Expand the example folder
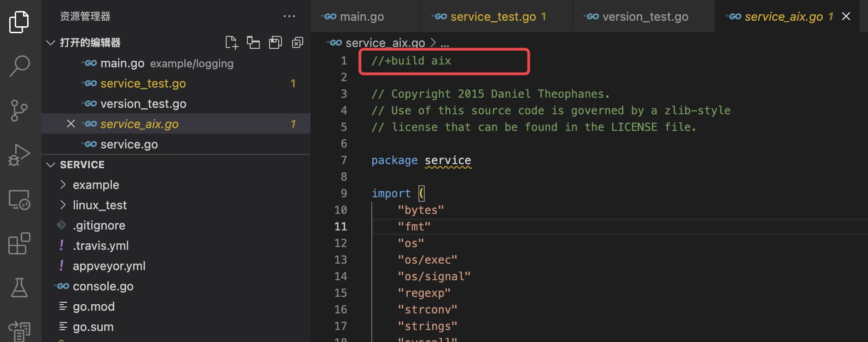The image size is (868, 342). pos(63,185)
